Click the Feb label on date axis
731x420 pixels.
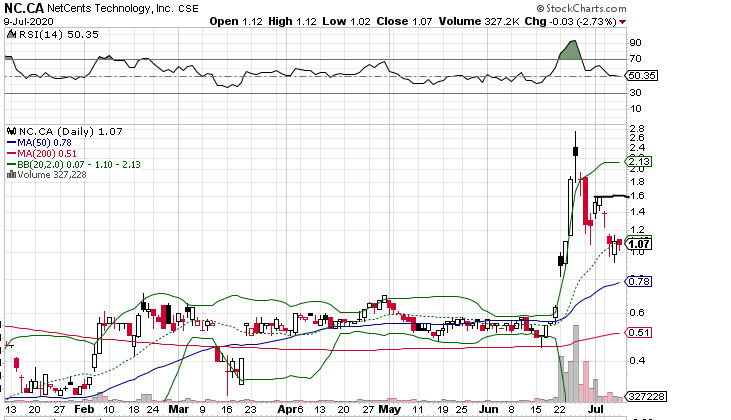click(84, 409)
